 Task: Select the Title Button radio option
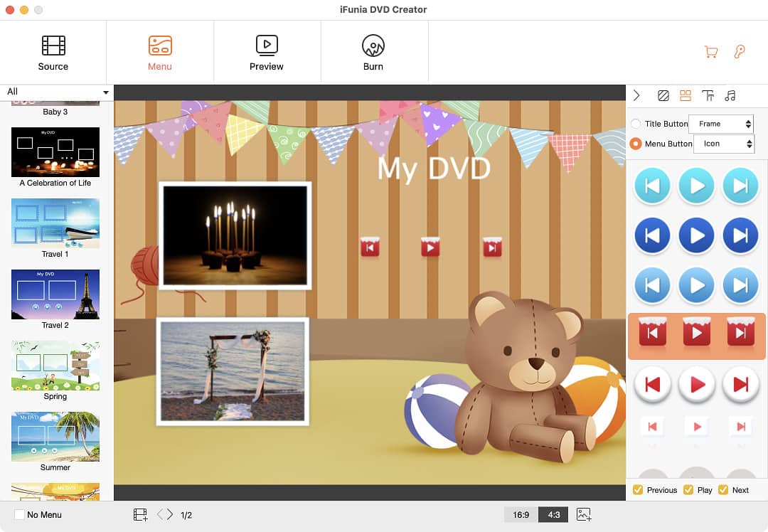(x=636, y=124)
